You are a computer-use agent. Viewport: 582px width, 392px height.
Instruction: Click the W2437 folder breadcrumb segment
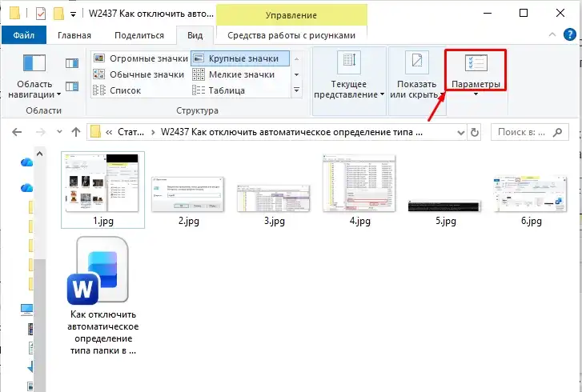tap(291, 132)
